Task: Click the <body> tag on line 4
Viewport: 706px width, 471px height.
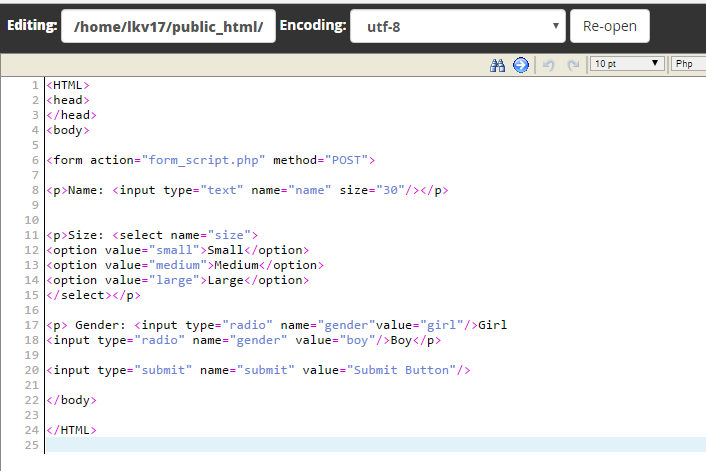Action: tap(68, 130)
